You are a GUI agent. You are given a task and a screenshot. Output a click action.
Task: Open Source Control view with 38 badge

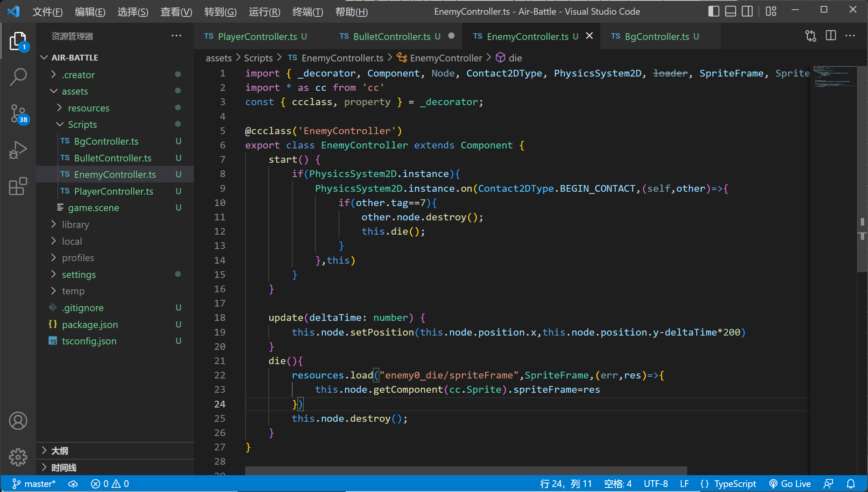click(18, 114)
